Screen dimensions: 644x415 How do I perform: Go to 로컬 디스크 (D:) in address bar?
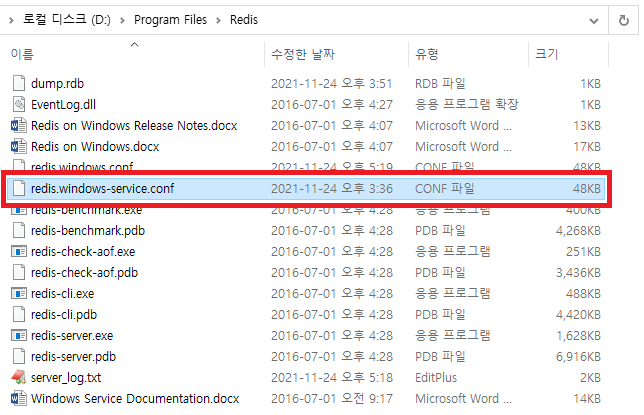(x=67, y=19)
